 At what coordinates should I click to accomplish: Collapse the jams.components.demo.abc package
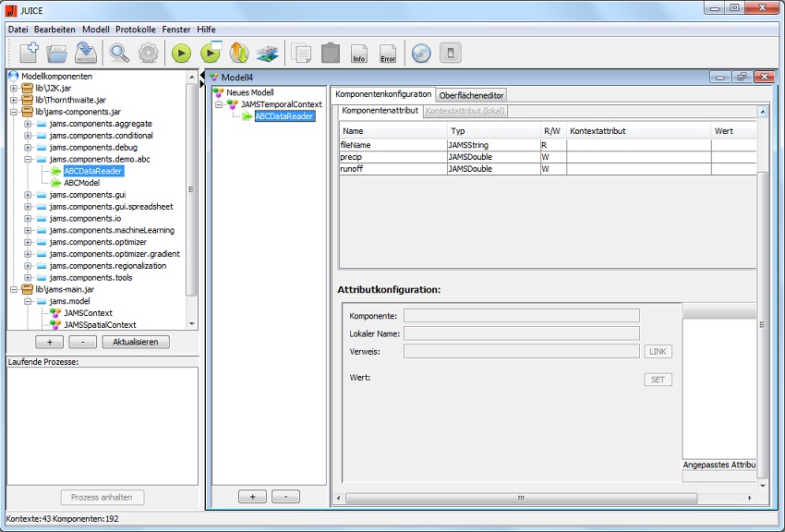[28, 159]
